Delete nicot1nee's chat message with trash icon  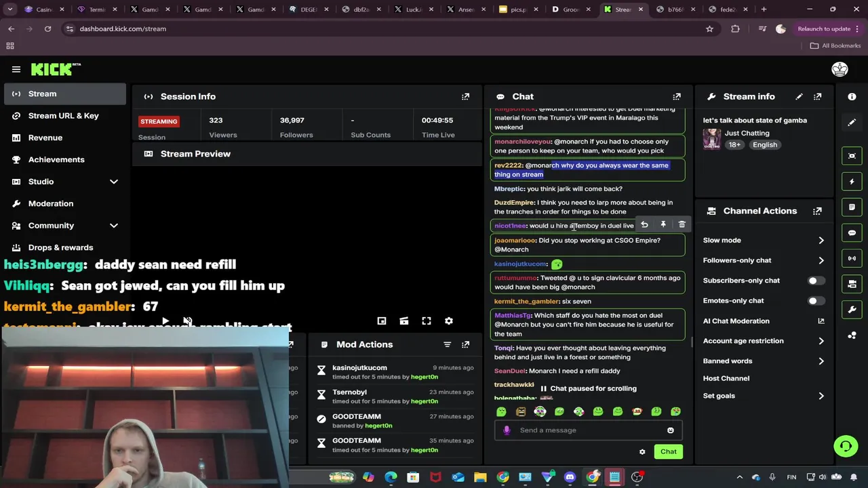pyautogui.click(x=682, y=224)
